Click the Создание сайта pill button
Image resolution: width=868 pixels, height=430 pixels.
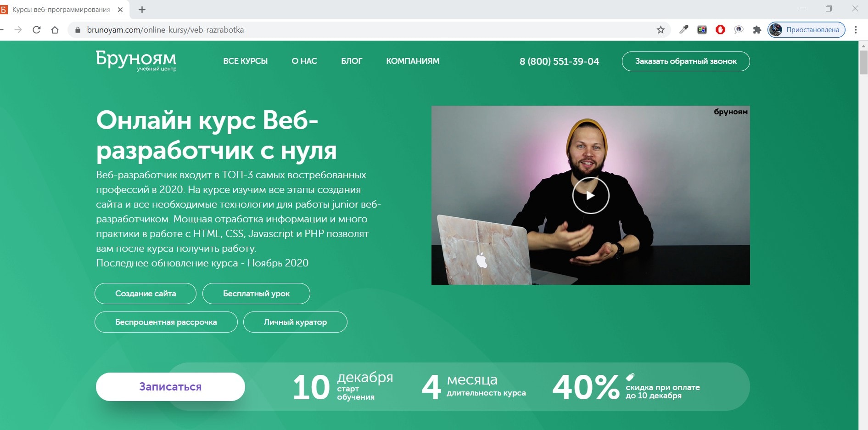(x=146, y=294)
